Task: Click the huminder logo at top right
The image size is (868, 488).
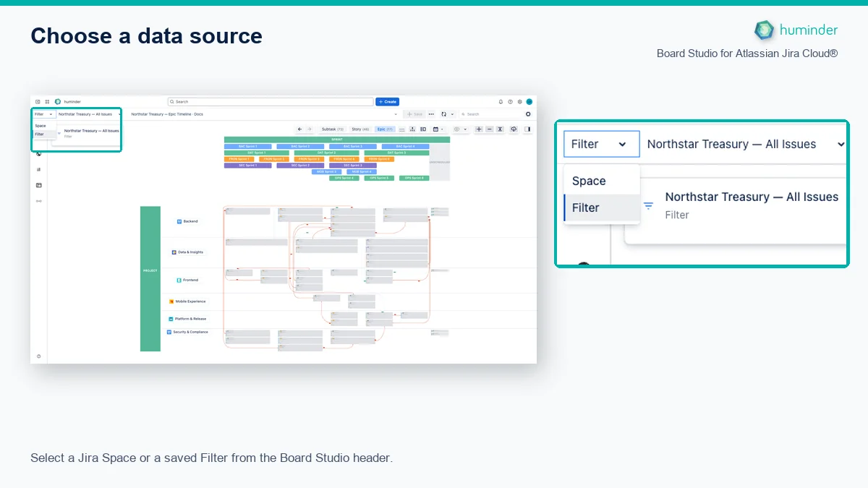Action: (796, 30)
